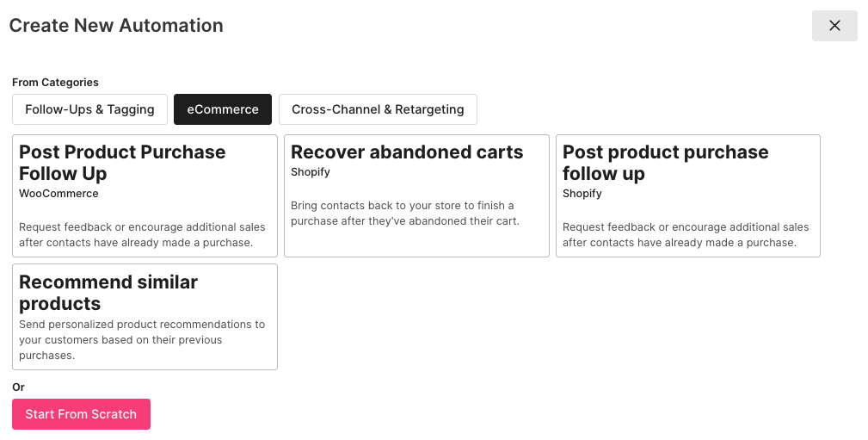This screenshot has height=440, width=868.
Task: Pick the Recover abandoned carts template title
Action: [407, 152]
